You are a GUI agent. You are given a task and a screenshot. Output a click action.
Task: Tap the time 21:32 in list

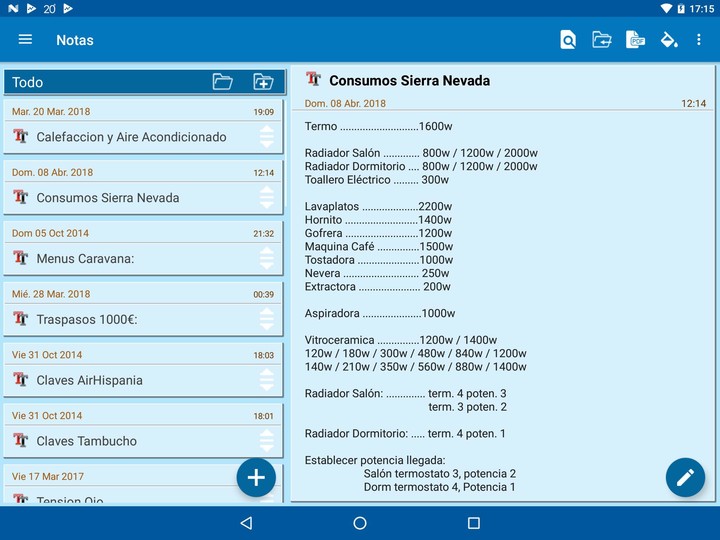[x=264, y=233]
